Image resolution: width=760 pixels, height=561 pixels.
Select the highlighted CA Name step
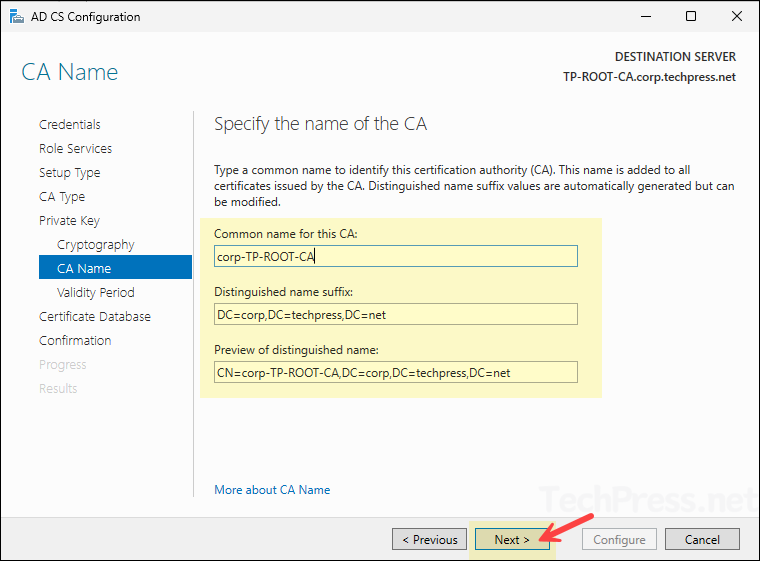tap(115, 267)
